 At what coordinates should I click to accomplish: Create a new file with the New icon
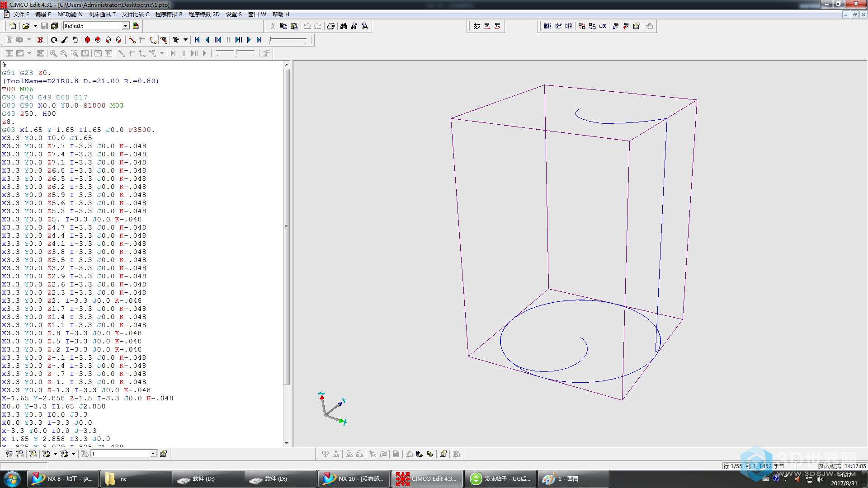[x=13, y=26]
